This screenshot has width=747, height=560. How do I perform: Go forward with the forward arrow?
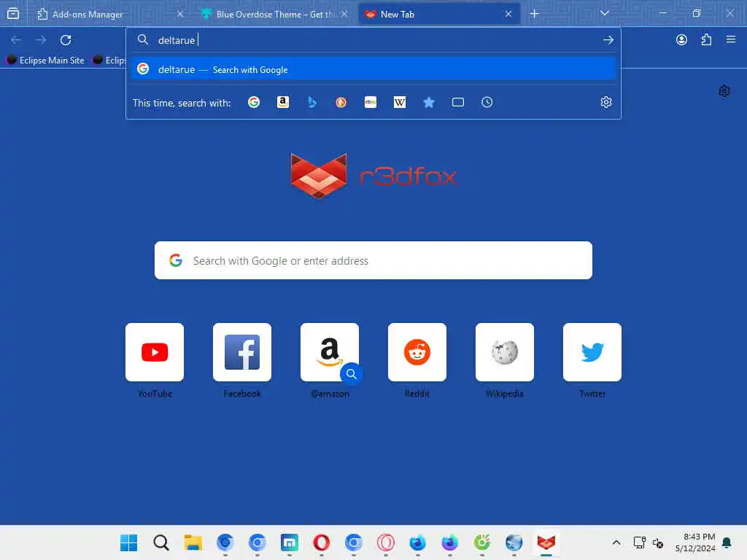[41, 40]
